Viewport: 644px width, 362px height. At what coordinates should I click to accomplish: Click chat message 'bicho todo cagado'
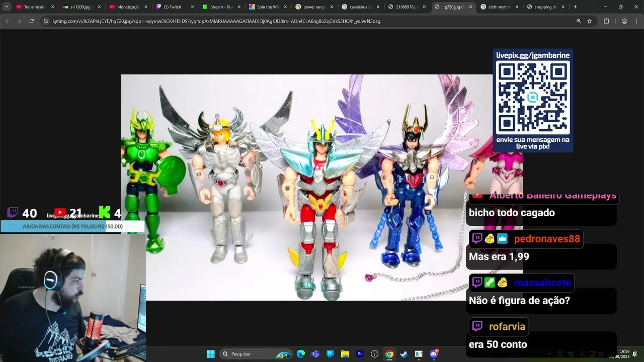[512, 213]
